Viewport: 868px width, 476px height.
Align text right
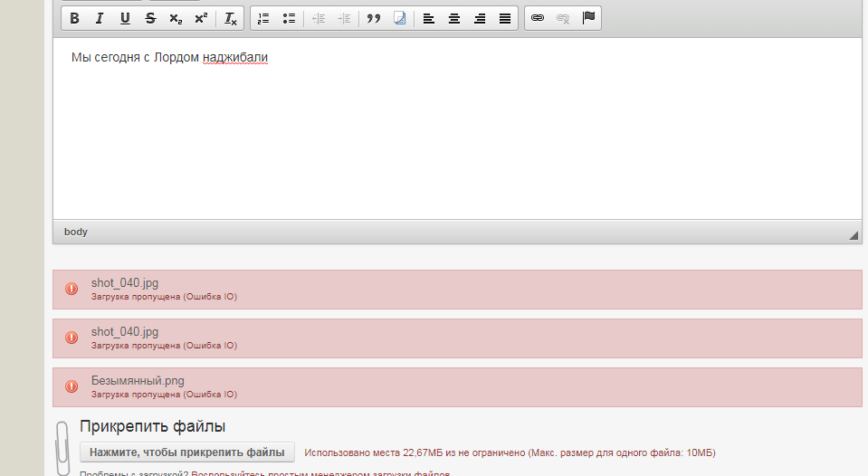click(480, 18)
